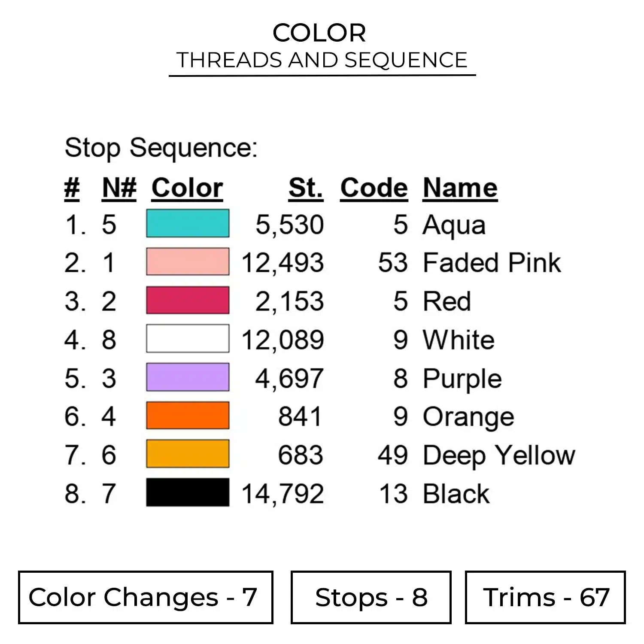The image size is (644, 644).
Task: Select the Code column header
Action: (x=374, y=188)
